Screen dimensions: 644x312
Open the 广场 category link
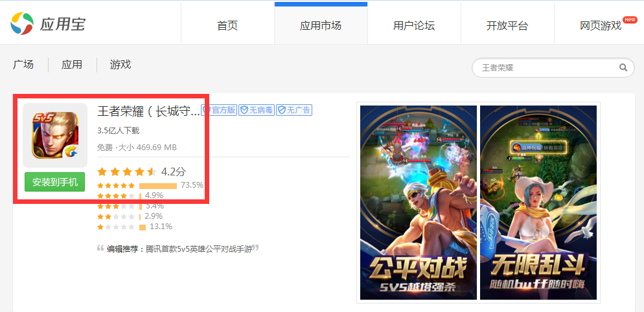(23, 65)
